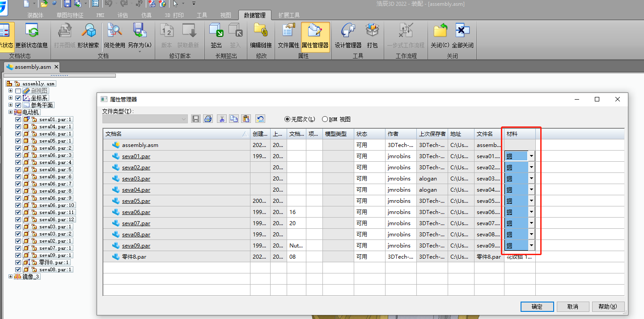Click the save icon in Property Manager toolbar
The image size is (644, 319).
(x=195, y=119)
